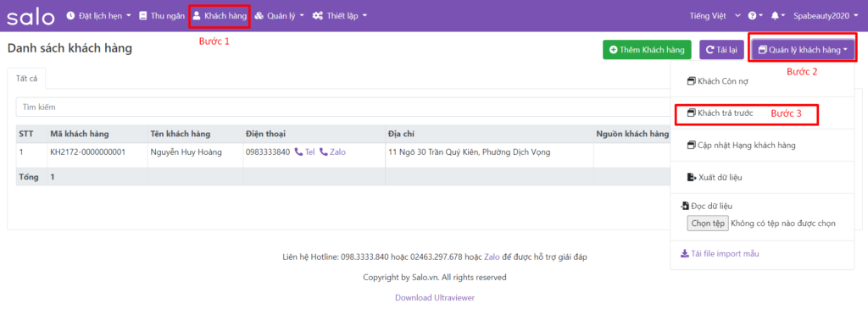The width and height of the screenshot is (868, 320).
Task: Open the help question mark menu
Action: point(755,16)
